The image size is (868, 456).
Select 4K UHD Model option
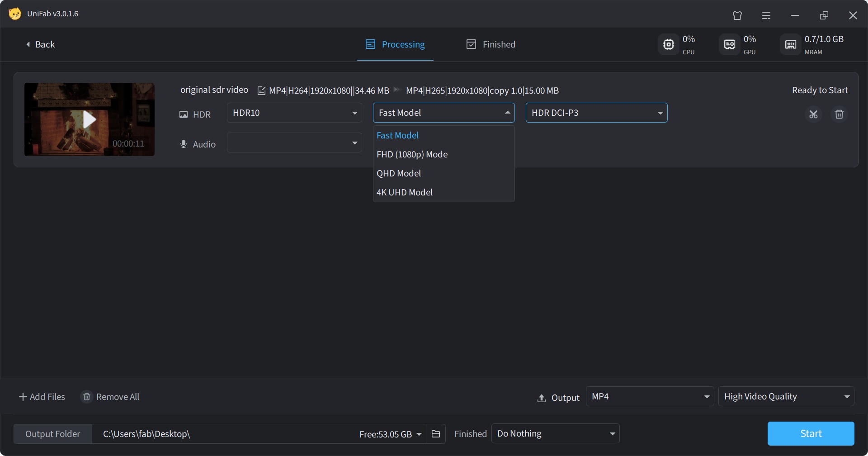pyautogui.click(x=405, y=192)
